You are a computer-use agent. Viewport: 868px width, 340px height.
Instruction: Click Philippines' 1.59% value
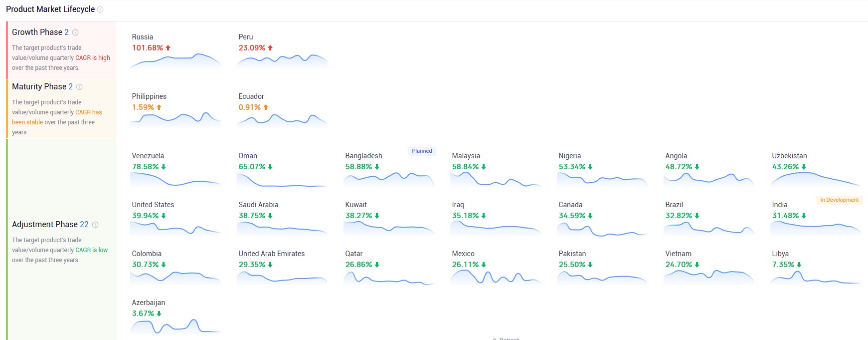143,107
